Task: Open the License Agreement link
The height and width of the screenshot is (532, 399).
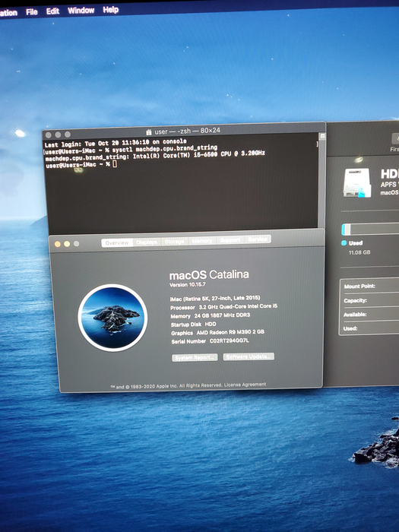Action: click(245, 385)
